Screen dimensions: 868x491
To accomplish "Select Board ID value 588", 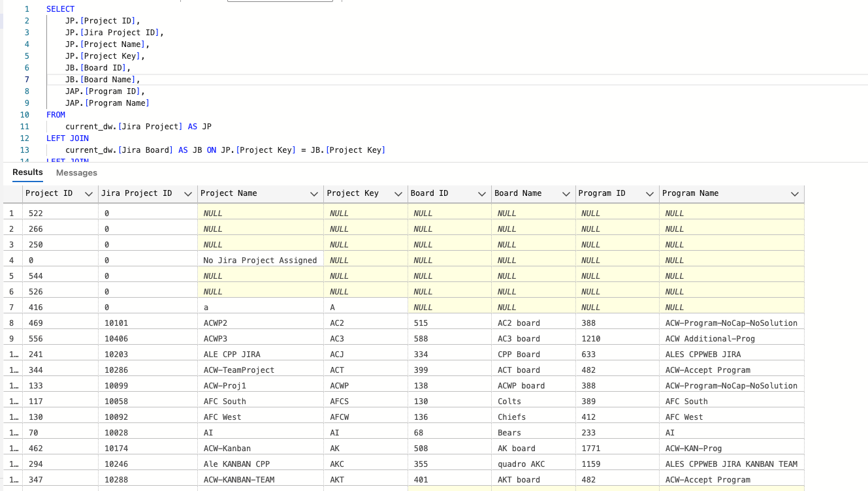I will [x=450, y=339].
